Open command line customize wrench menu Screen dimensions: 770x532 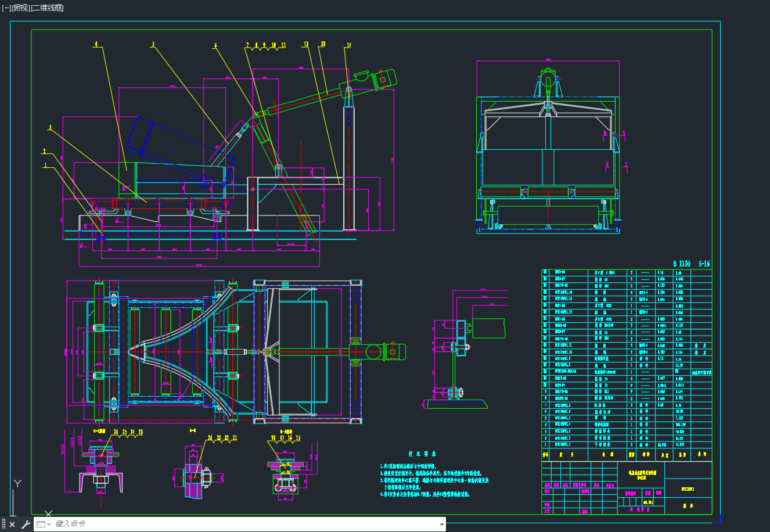(x=26, y=524)
